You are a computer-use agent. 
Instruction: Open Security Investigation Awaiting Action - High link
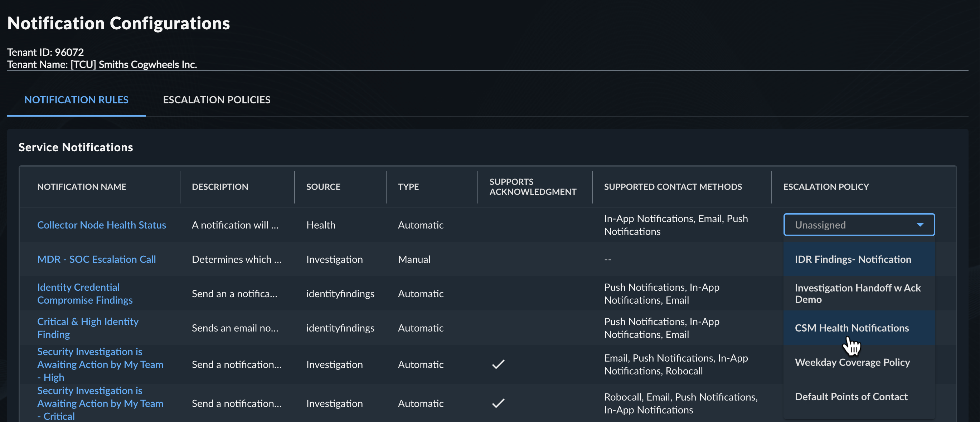pos(100,364)
